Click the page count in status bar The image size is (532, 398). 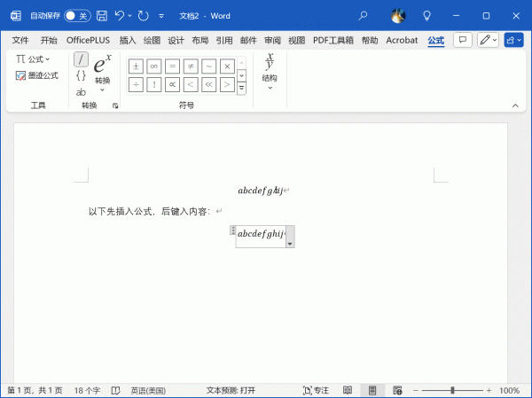pyautogui.click(x=35, y=391)
